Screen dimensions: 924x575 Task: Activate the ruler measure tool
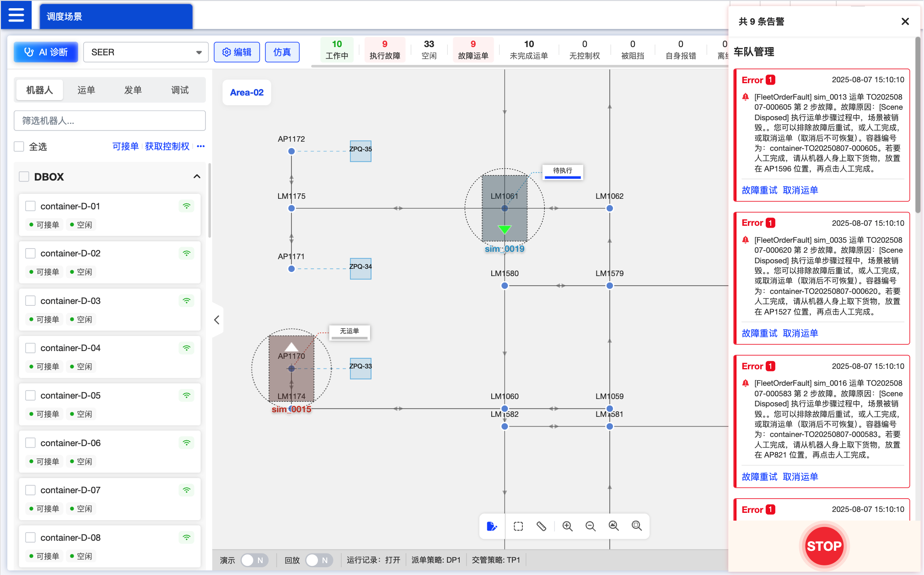(541, 526)
